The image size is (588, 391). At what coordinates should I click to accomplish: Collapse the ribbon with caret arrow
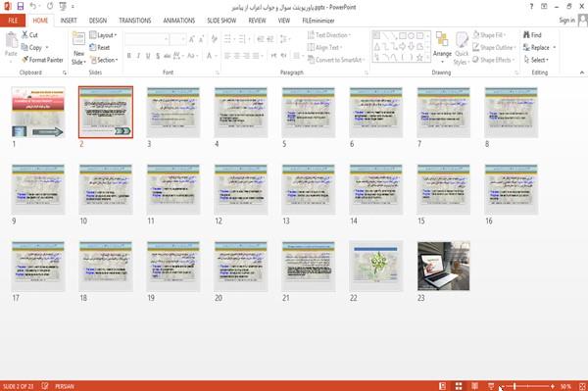[x=581, y=73]
